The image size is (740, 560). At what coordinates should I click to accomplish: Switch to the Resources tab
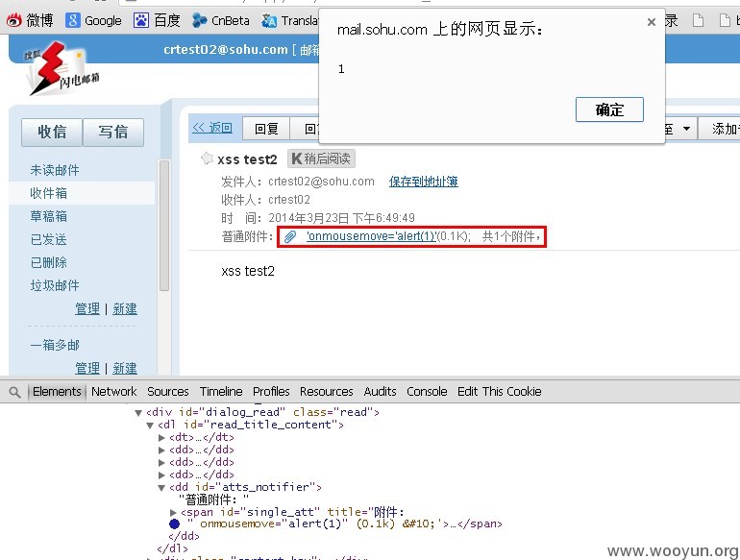tap(326, 392)
